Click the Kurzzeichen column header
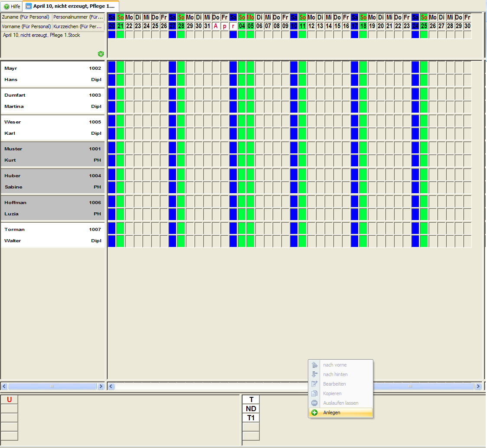This screenshot has width=487, height=448. click(78, 26)
